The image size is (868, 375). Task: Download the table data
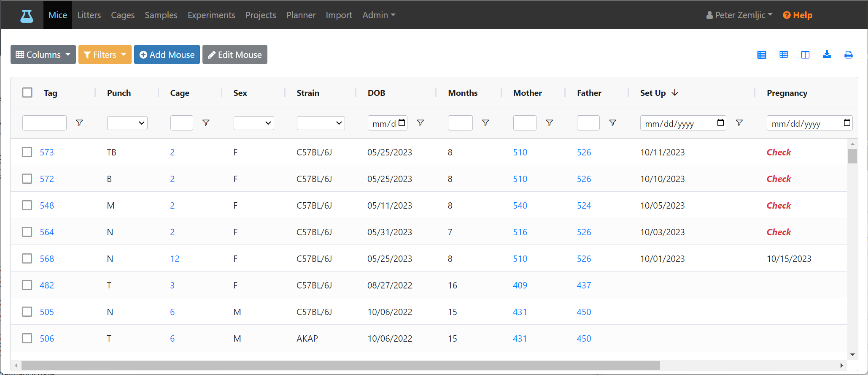(827, 54)
